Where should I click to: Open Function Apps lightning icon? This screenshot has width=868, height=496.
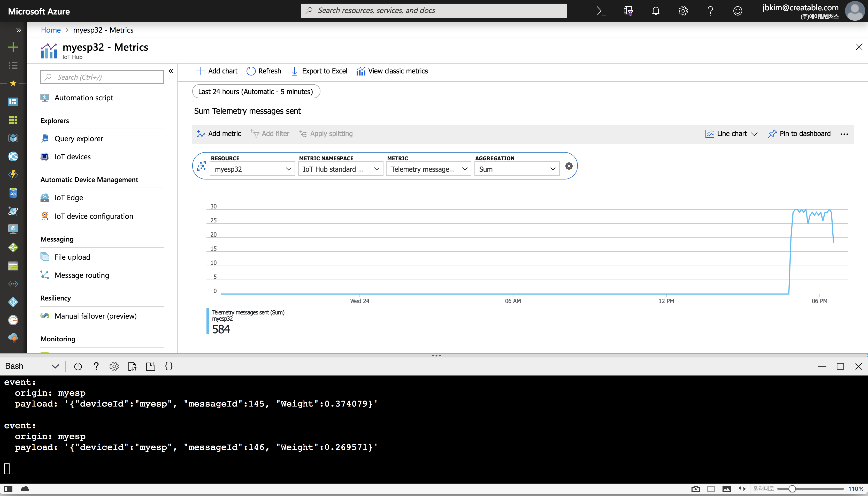(x=13, y=174)
